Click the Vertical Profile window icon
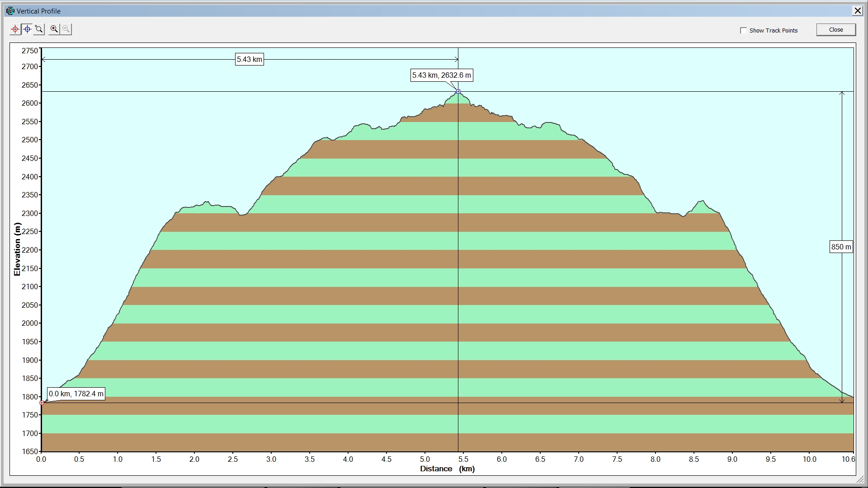Screen dimensions: 868x488 (10, 11)
